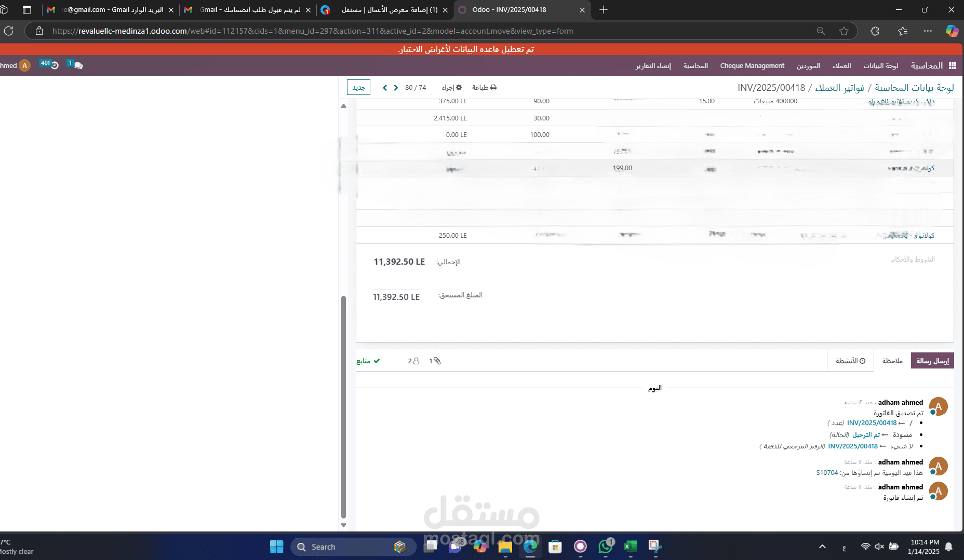Open the إنشاء التقارير reporting menu

point(653,65)
